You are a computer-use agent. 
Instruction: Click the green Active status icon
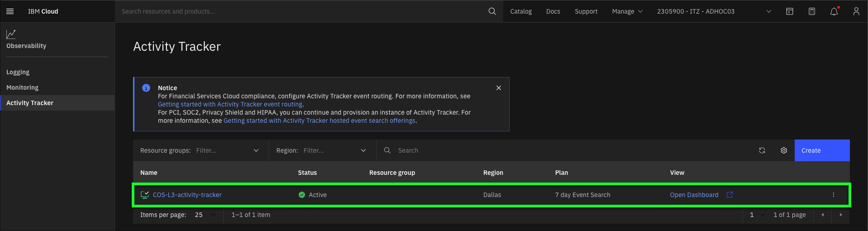302,195
